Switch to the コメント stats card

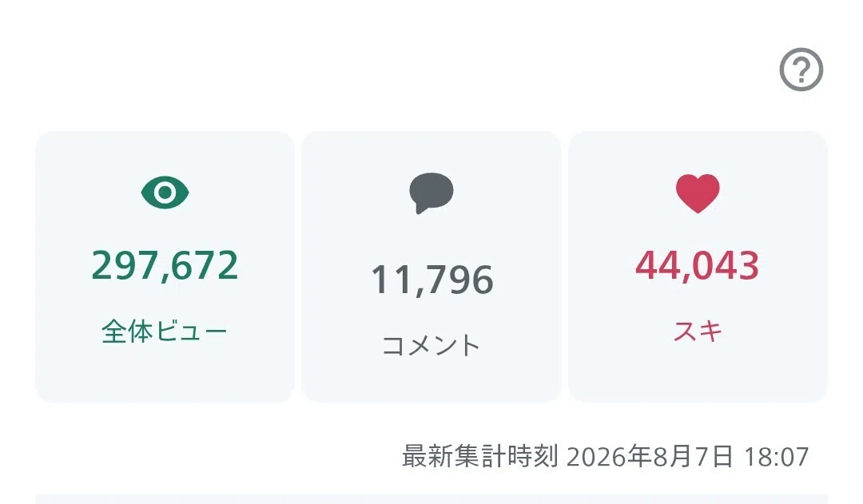[431, 267]
